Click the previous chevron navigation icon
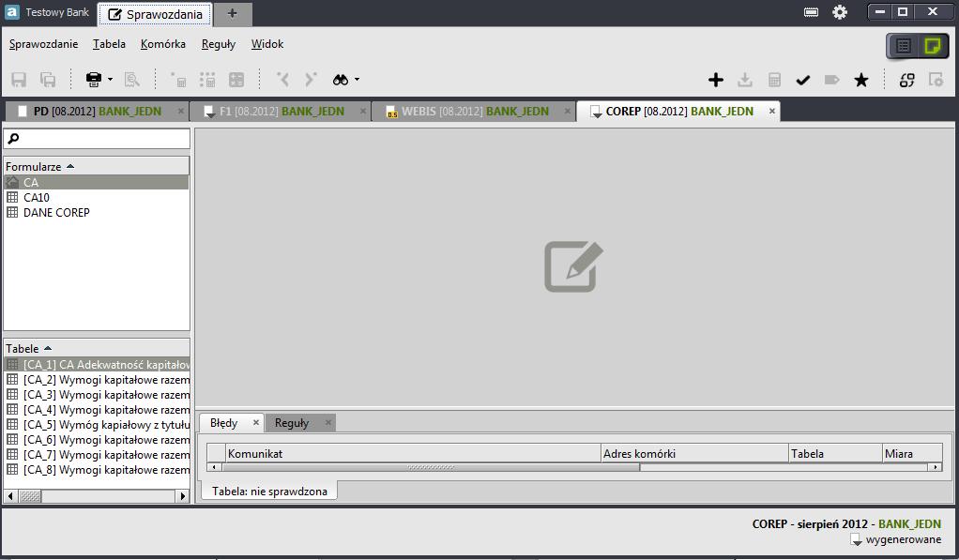This screenshot has width=959, height=560. click(x=282, y=80)
